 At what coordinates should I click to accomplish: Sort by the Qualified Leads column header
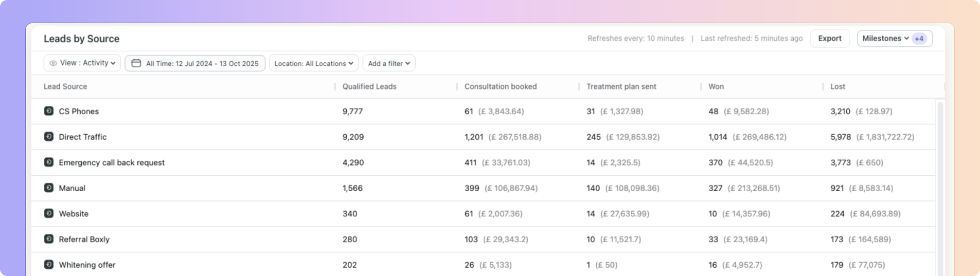point(369,86)
